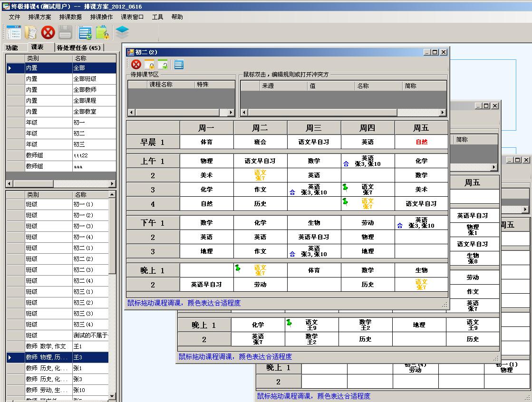Select the 教师组 ttt22 row
Image resolution: width=532 pixels, height=402 pixels.
(x=61, y=155)
